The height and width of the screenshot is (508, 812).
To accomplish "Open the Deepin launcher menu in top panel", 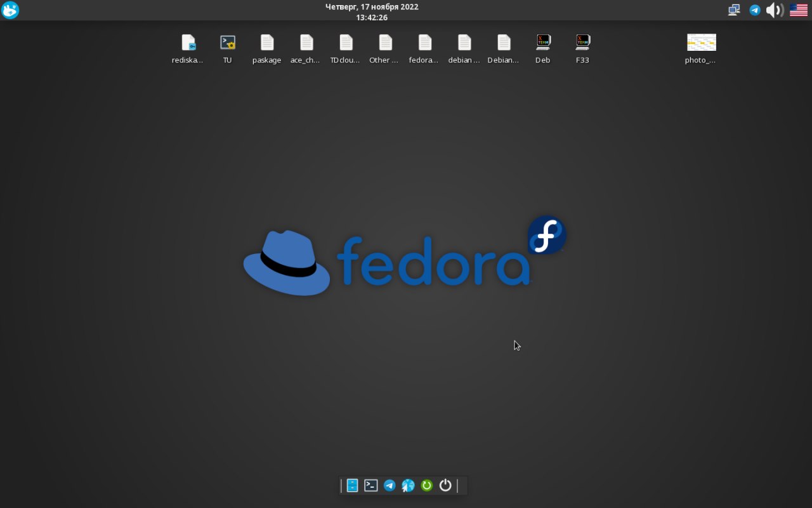I will click(10, 10).
